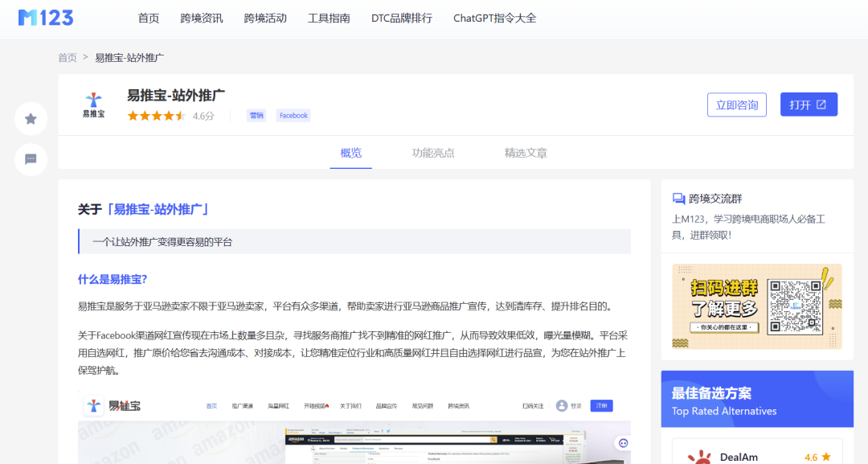
Task: Click the blue 打开 button
Action: (809, 104)
